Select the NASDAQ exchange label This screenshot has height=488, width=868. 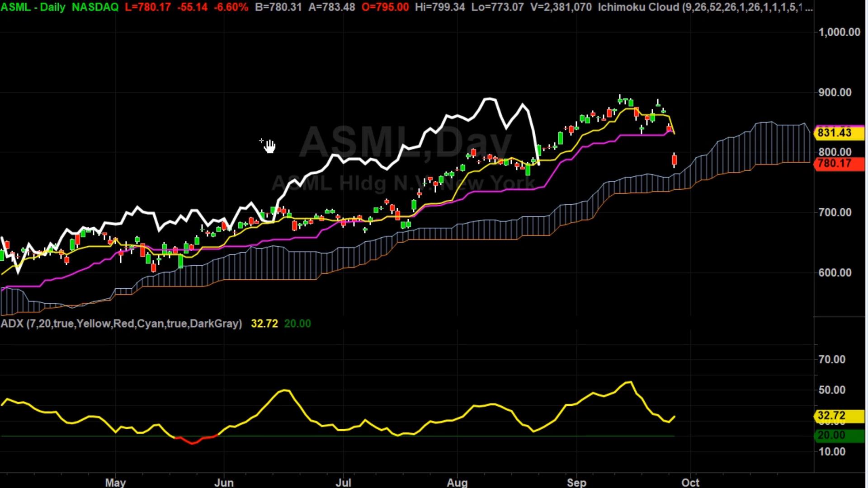[95, 7]
